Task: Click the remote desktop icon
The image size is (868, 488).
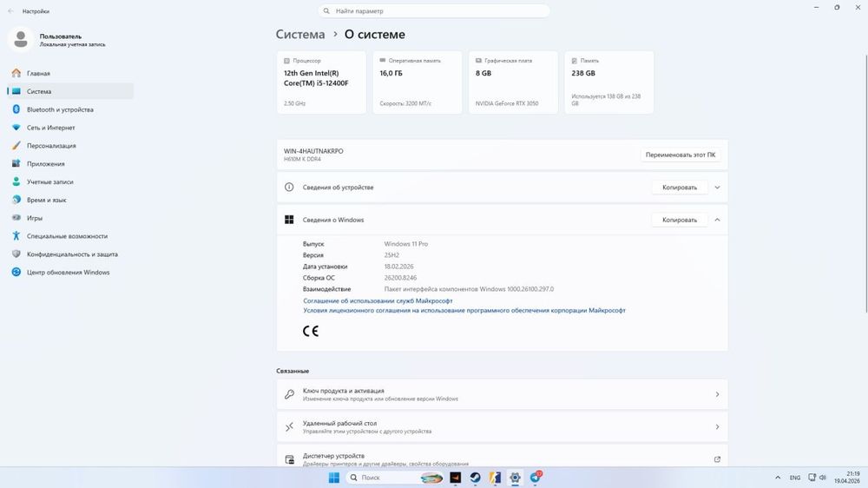Action: click(x=289, y=427)
